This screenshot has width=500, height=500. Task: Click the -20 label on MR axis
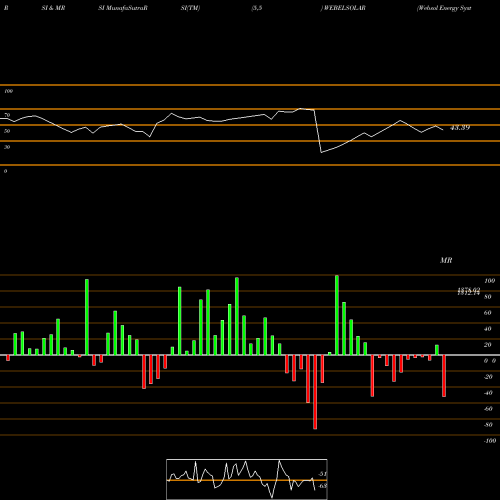pyautogui.click(x=488, y=377)
